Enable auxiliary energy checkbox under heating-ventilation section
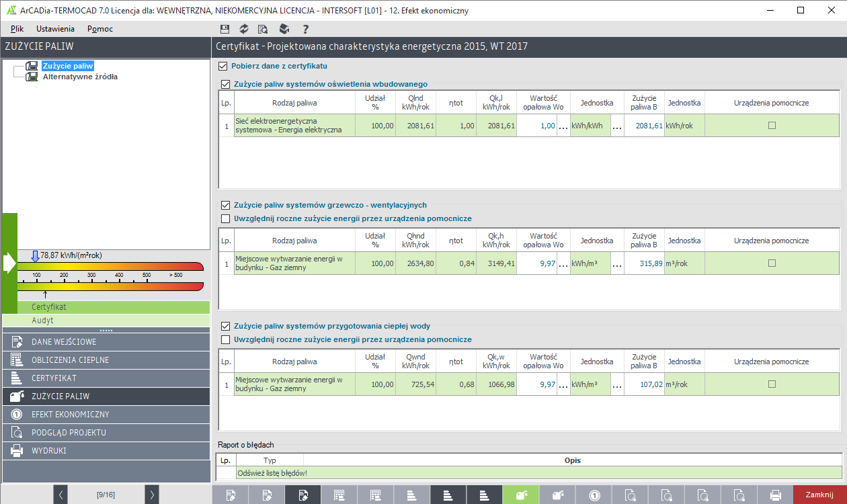 tap(225, 219)
